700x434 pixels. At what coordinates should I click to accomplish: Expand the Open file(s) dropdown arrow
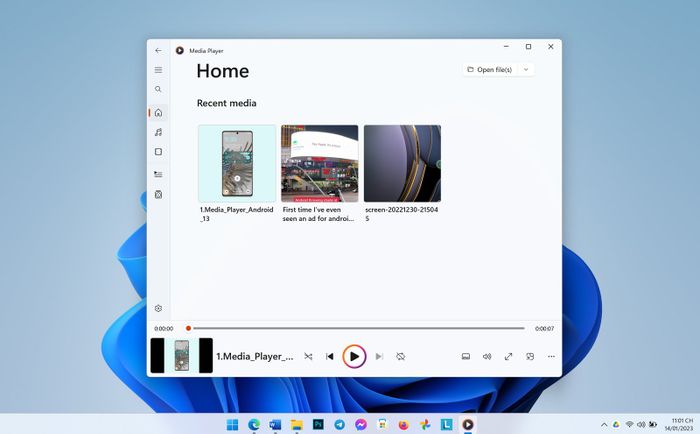point(526,70)
